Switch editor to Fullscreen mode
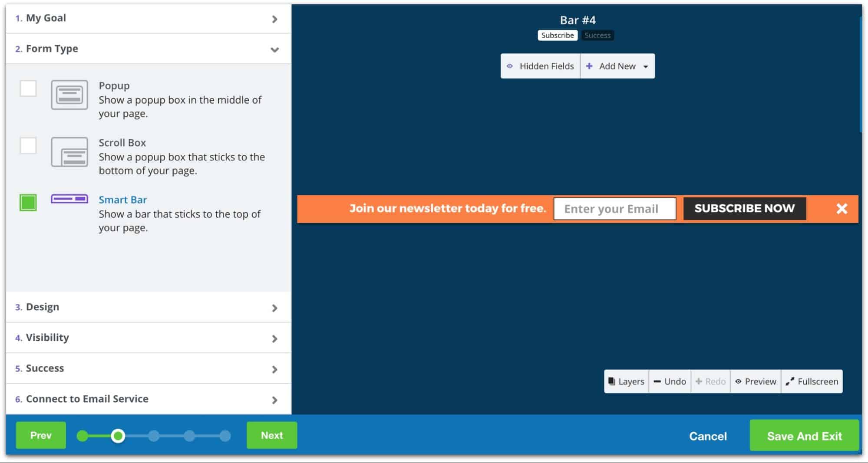The width and height of the screenshot is (868, 463). (x=812, y=381)
